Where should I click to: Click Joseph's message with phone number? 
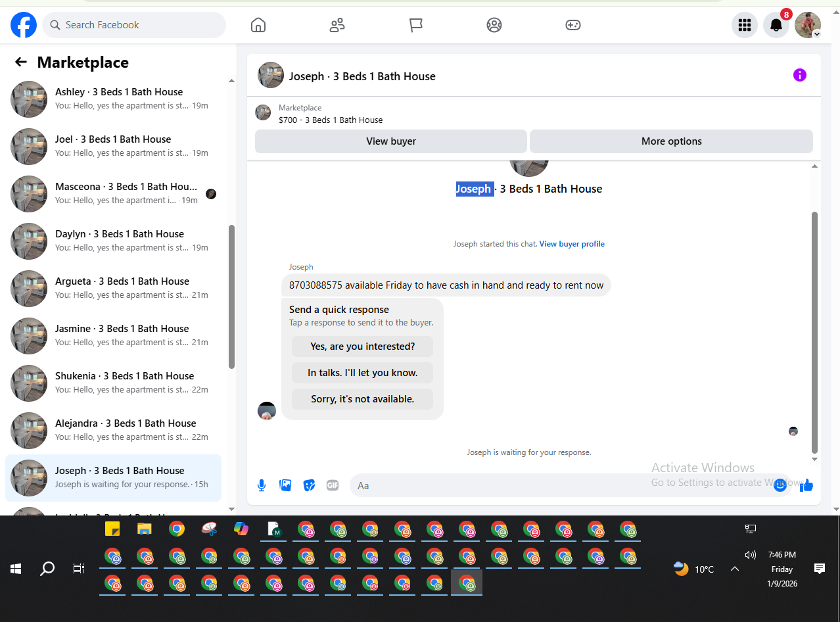tap(446, 285)
